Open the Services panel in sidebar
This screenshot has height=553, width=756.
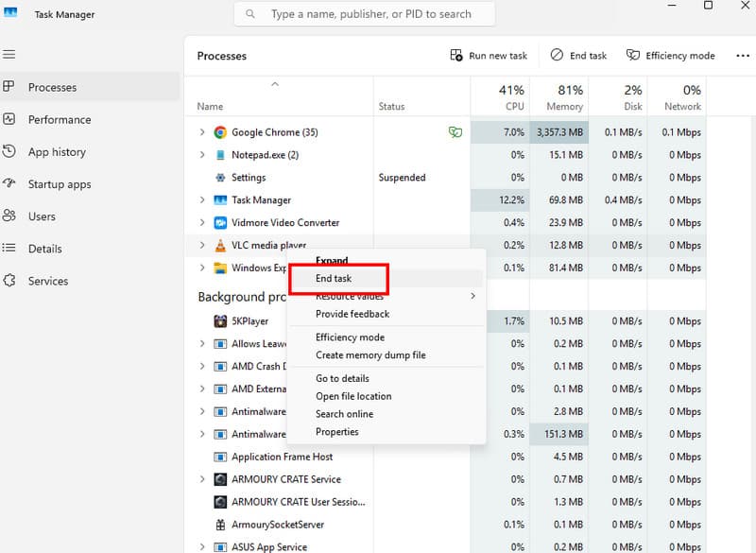tap(57, 280)
